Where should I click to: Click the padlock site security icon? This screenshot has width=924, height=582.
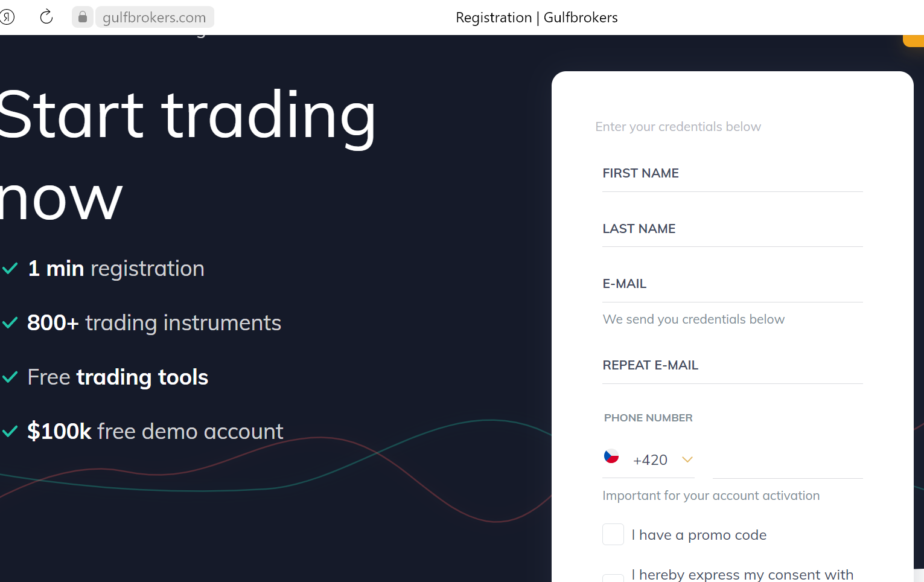click(x=83, y=17)
